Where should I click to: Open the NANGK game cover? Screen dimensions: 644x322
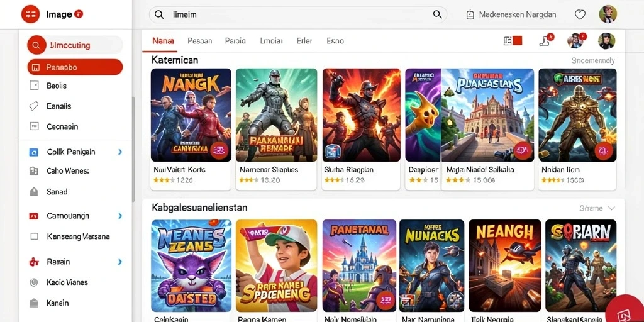[191, 115]
